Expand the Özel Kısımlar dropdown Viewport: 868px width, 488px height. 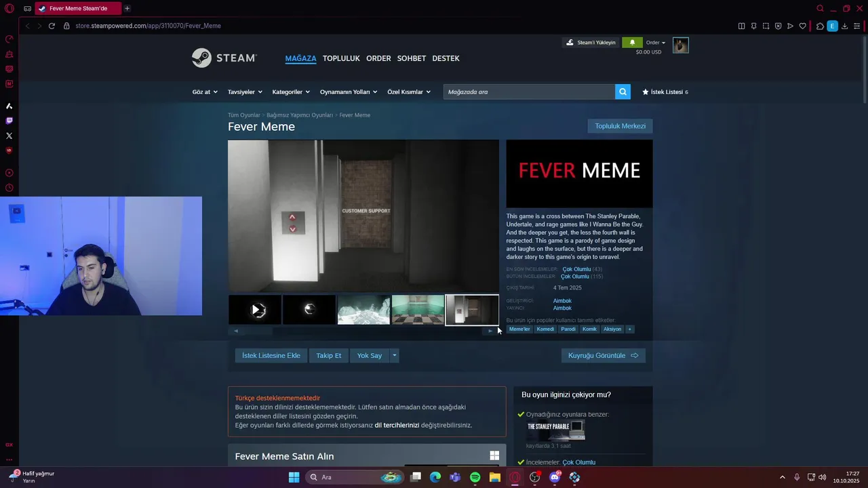pyautogui.click(x=409, y=91)
